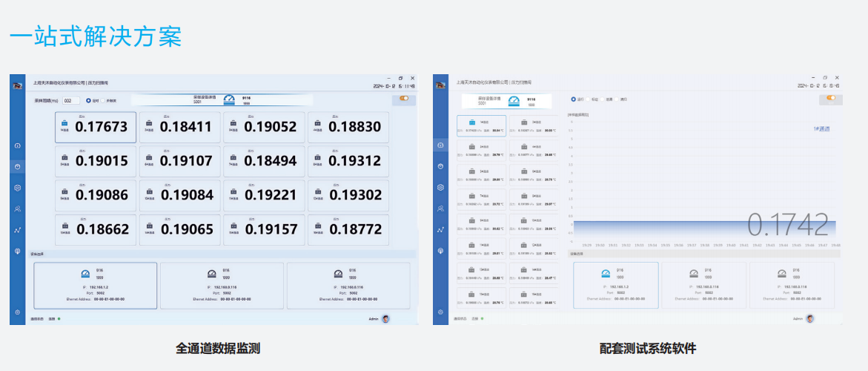Click the clock monitoring sidebar icon in right window

(x=440, y=166)
